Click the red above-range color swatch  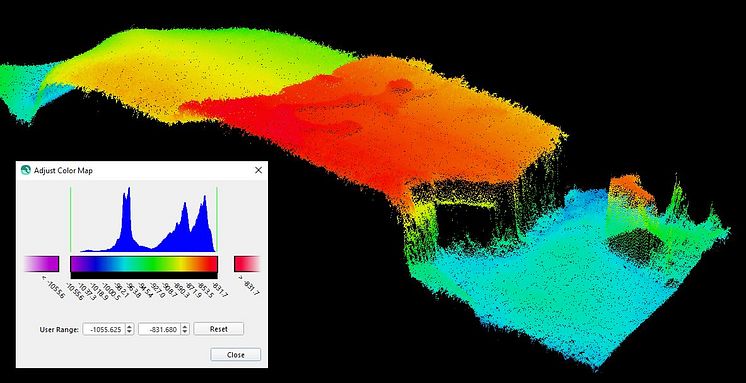click(x=247, y=264)
